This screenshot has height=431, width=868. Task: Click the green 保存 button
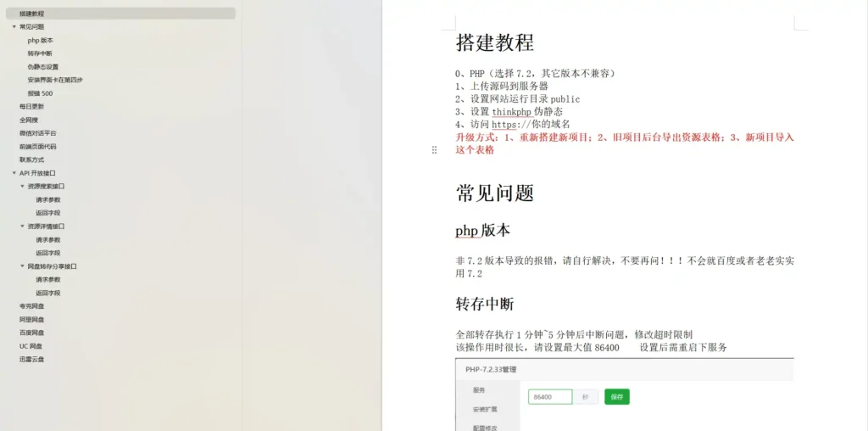coord(617,397)
